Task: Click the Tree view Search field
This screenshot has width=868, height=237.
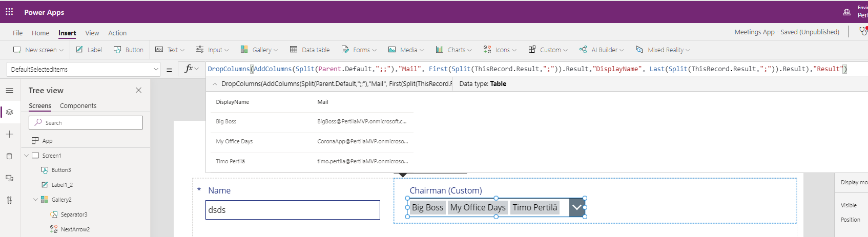Action: point(86,123)
